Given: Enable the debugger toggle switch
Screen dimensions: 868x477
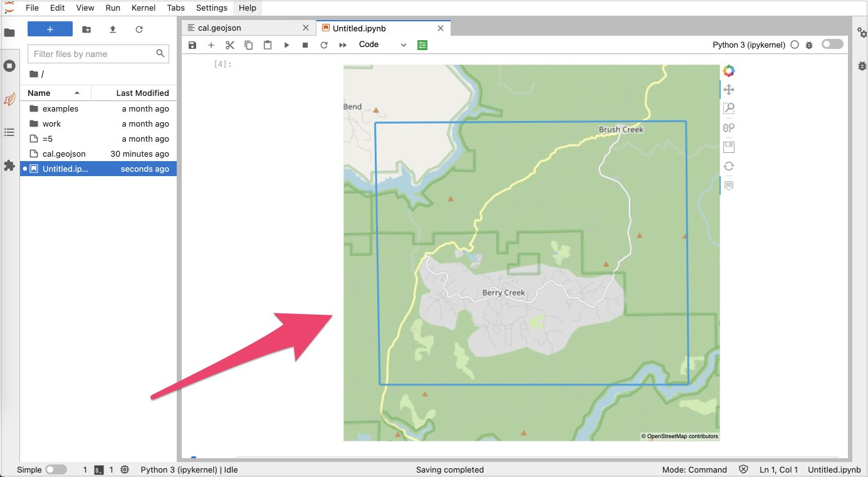Looking at the screenshot, I should point(832,45).
